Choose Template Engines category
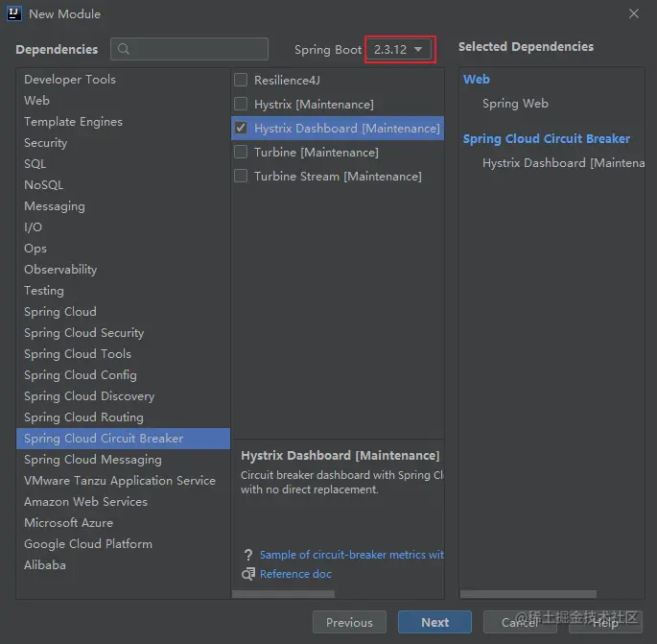 coord(123,122)
